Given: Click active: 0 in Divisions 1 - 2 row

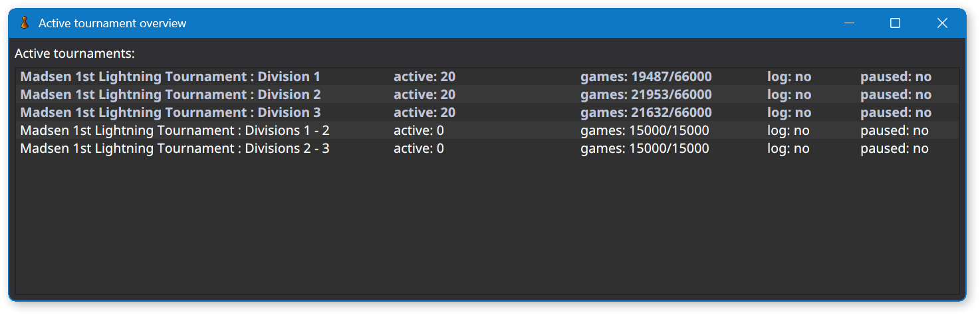Looking at the screenshot, I should [419, 131].
